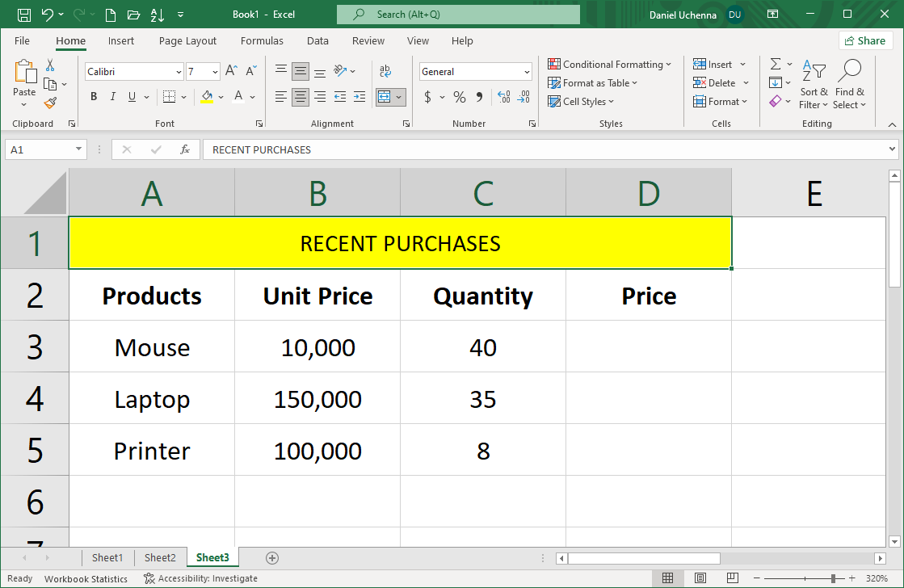Apply bold formatting from the Font group
The width and height of the screenshot is (904, 588).
(x=93, y=96)
